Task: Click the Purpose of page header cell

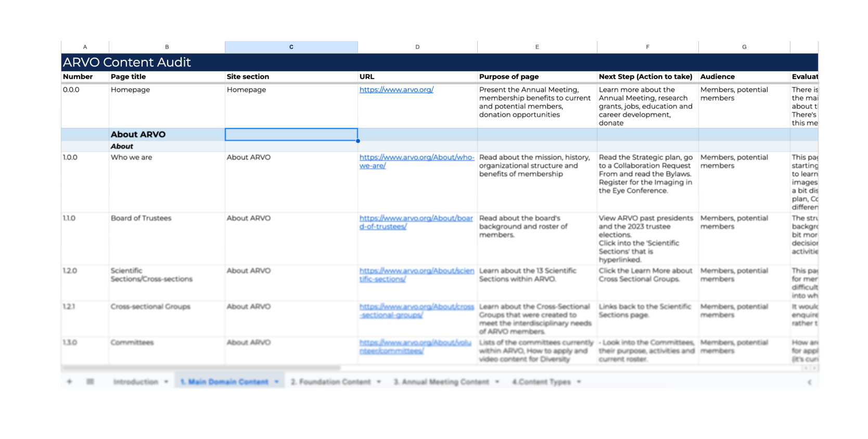Action: tap(537, 76)
